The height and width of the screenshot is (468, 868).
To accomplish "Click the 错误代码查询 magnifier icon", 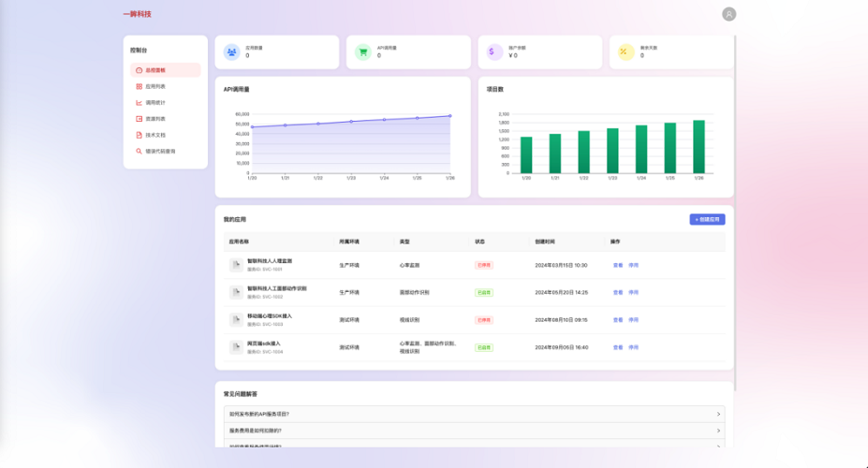I will tap(139, 151).
